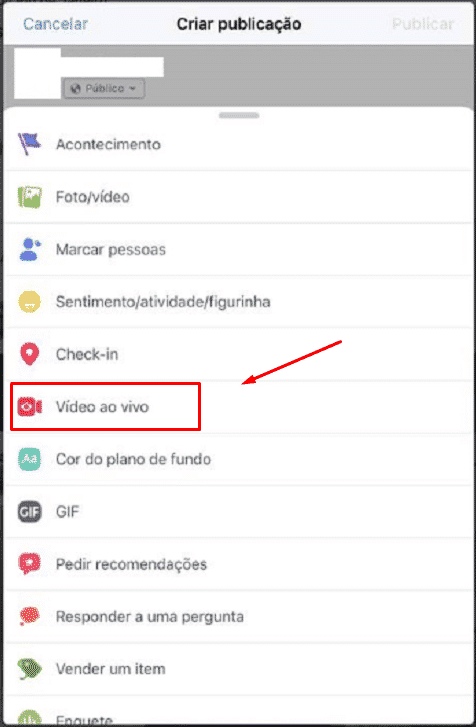
Task: Select the Vídeo ao vivo menu entry
Action: (x=238, y=407)
